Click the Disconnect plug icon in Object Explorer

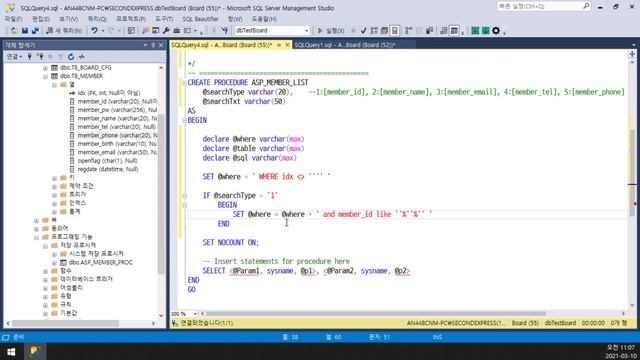(x=40, y=57)
